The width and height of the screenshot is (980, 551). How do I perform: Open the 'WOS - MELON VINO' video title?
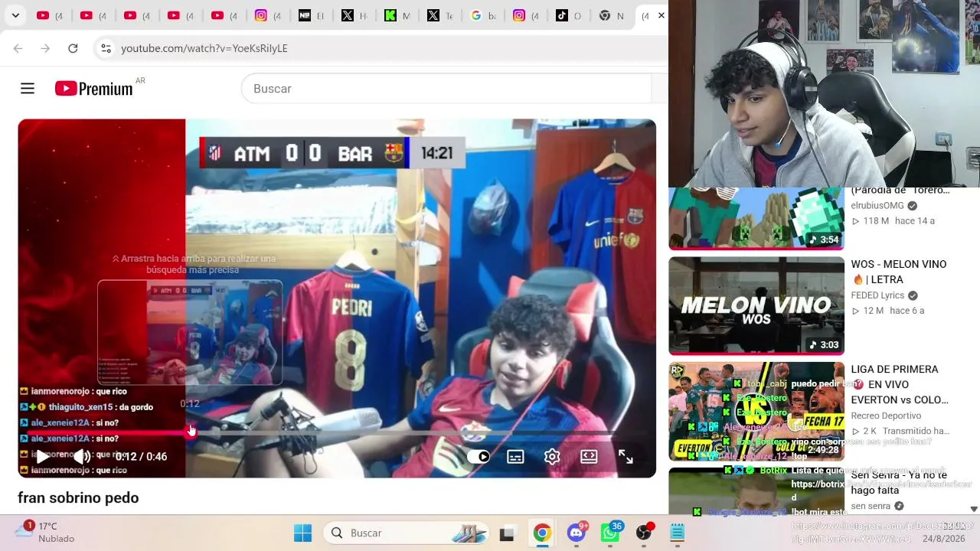(899, 272)
